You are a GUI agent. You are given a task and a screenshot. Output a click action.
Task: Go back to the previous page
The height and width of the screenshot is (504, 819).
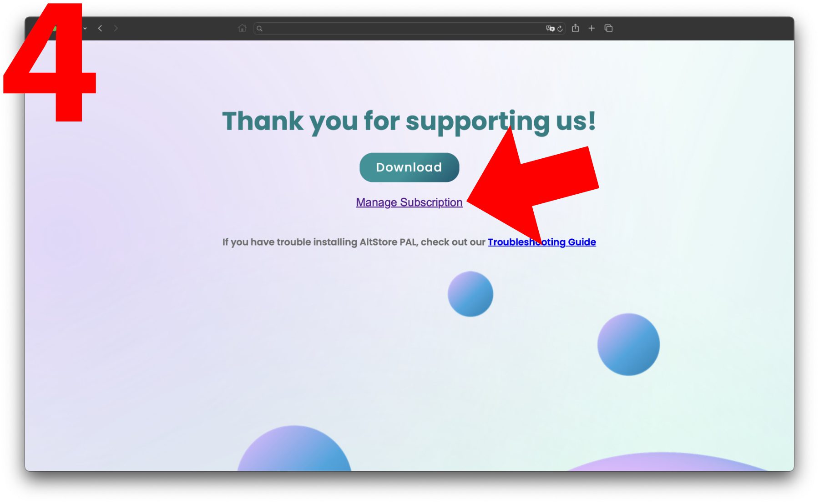(100, 28)
